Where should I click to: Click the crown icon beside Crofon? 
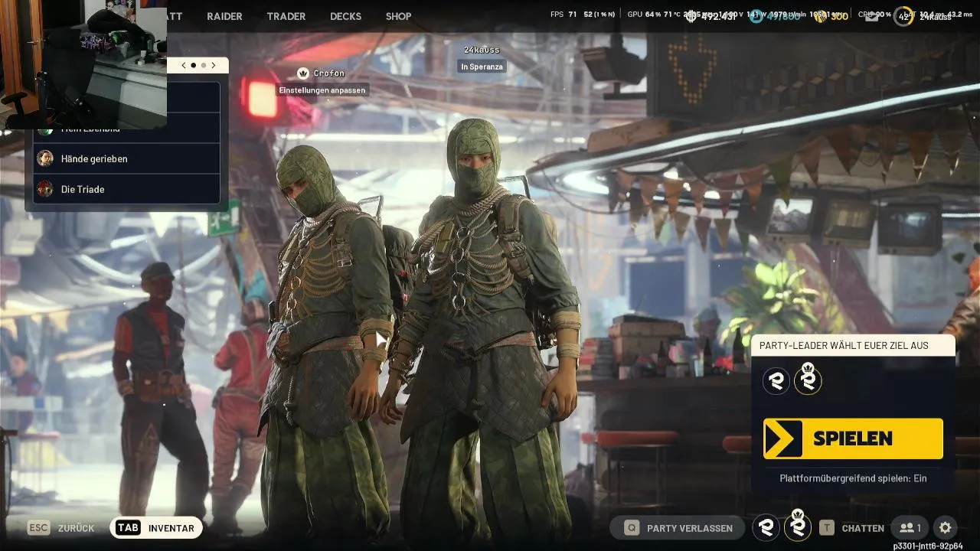coord(303,73)
